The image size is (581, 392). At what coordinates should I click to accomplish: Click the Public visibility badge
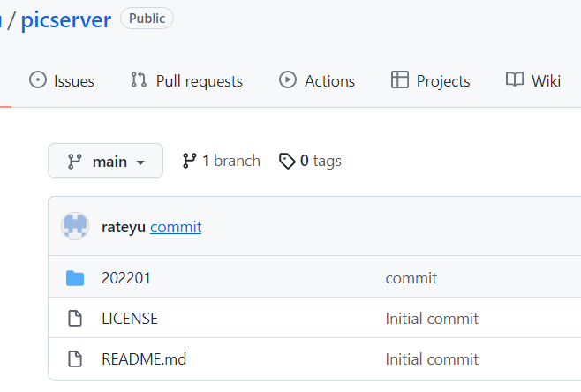[x=147, y=19]
